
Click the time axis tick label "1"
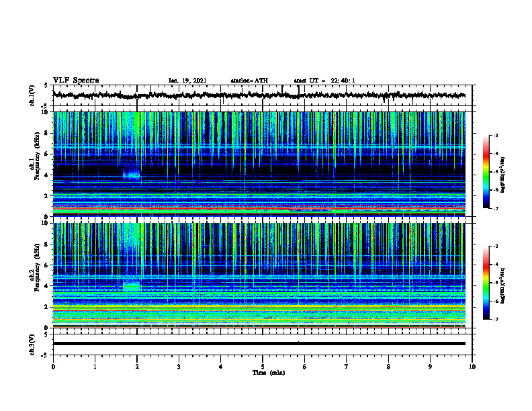[95, 367]
